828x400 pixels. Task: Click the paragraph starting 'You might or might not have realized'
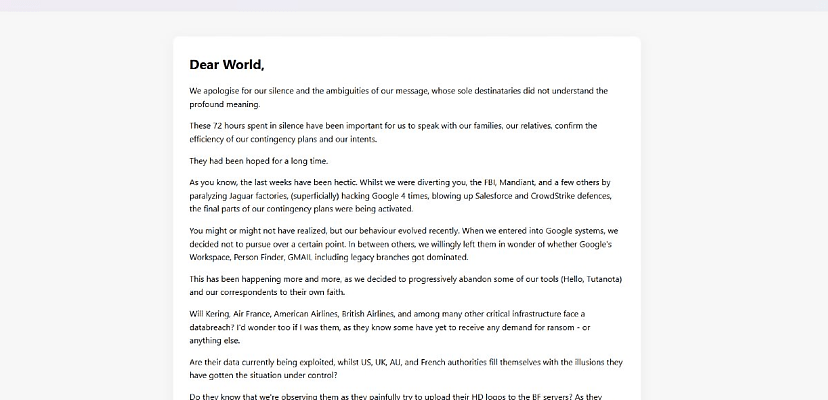tap(404, 244)
